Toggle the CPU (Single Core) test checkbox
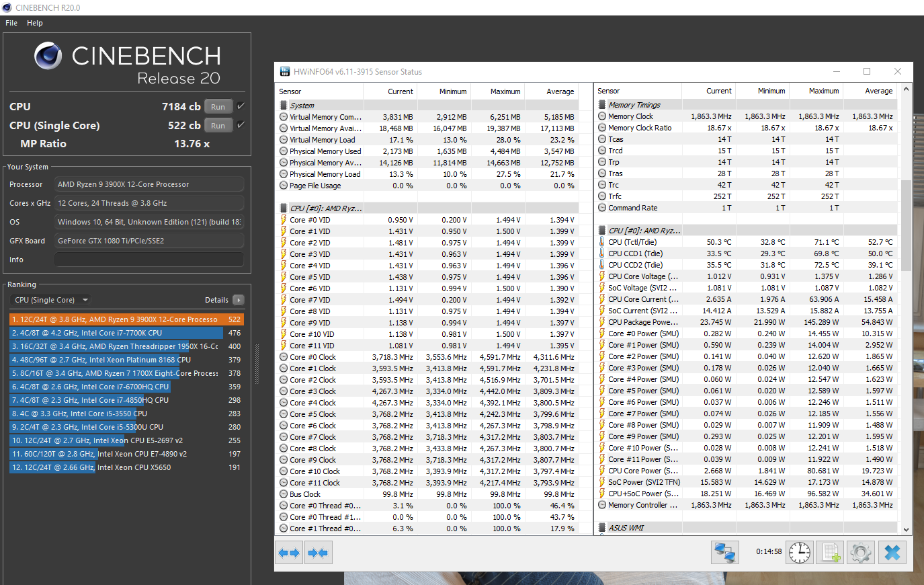The width and height of the screenshot is (924, 585). pos(241,125)
